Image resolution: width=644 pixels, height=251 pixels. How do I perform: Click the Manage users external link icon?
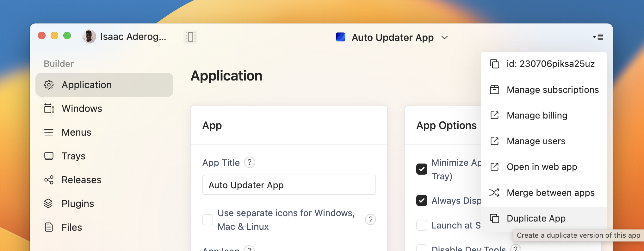(x=494, y=141)
